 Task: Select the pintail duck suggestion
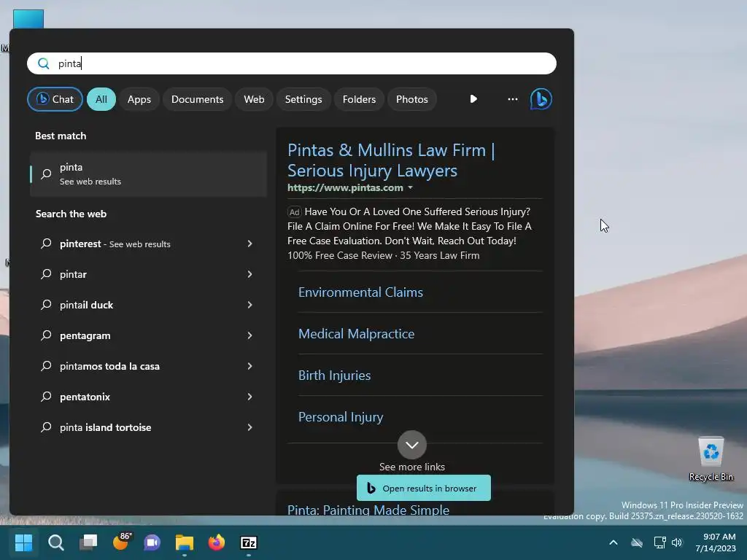coord(148,305)
